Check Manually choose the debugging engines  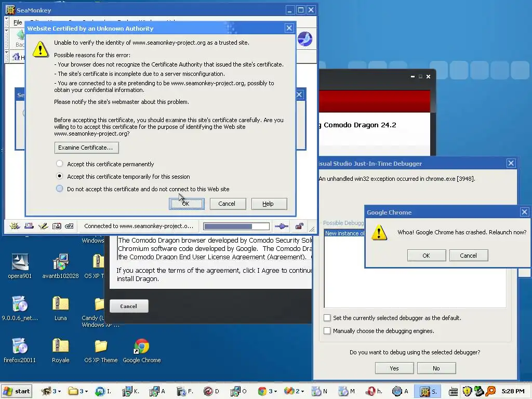(327, 331)
